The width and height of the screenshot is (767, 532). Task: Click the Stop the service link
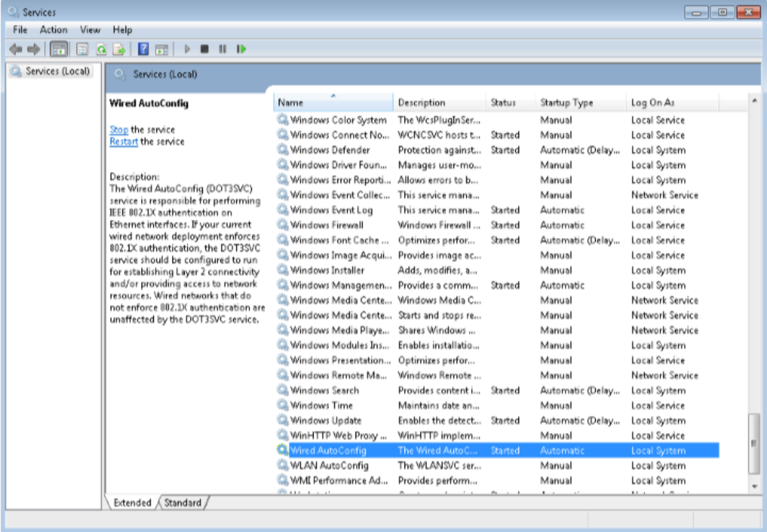click(118, 130)
